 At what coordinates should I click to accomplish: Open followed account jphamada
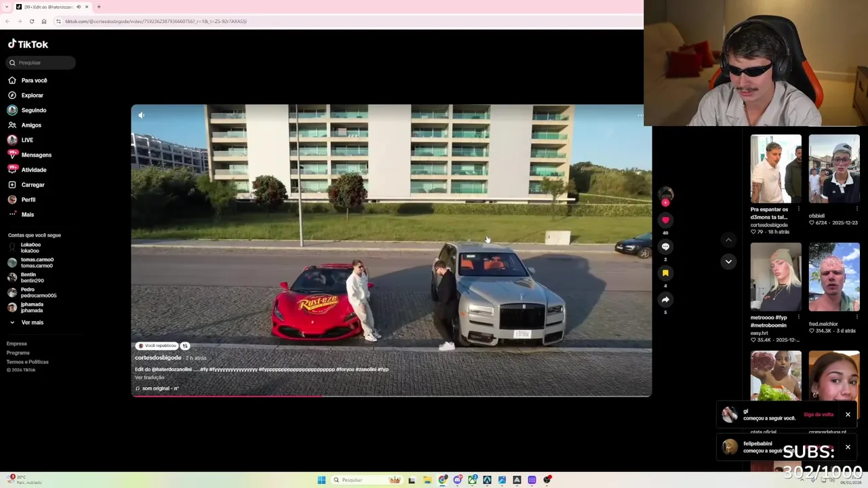click(26, 307)
